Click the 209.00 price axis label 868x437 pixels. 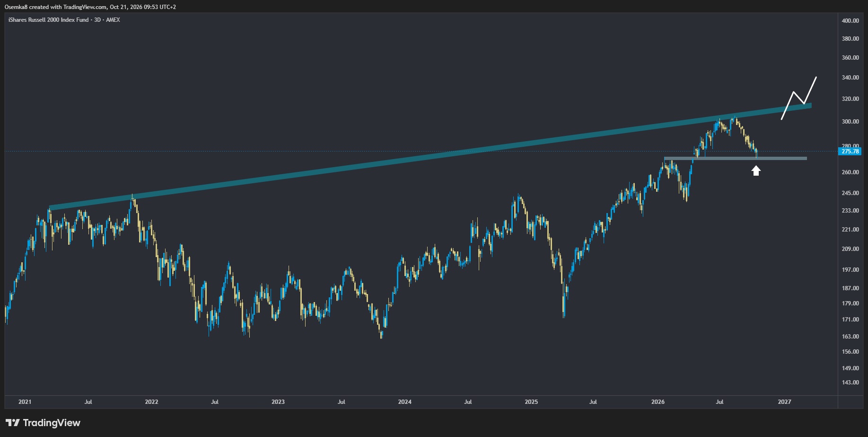850,249
